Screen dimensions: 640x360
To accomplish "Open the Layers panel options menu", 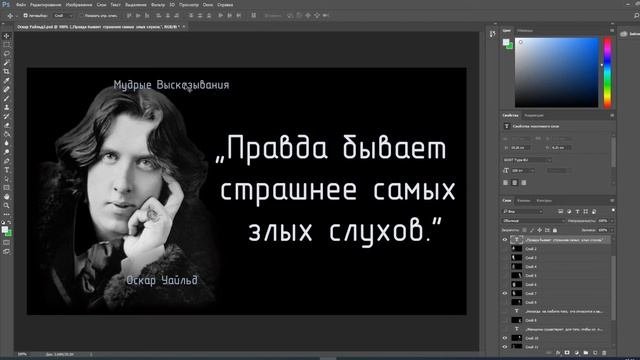I will pos(612,200).
